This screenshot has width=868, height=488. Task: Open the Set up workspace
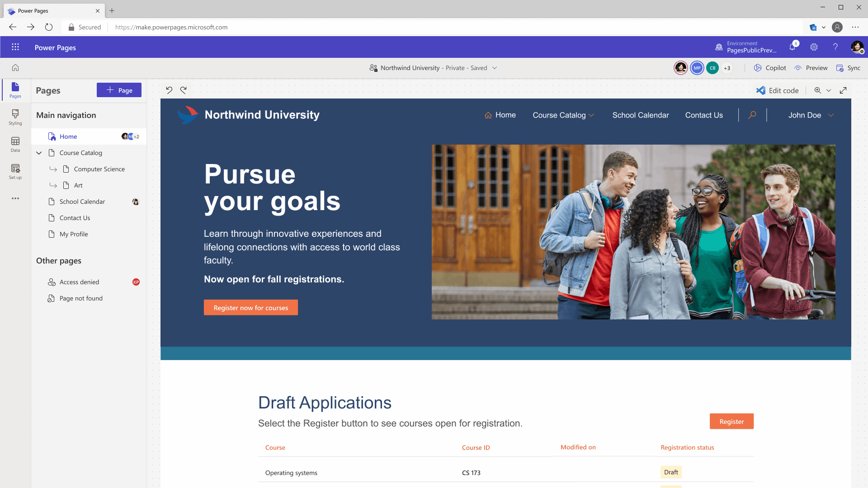coord(15,171)
